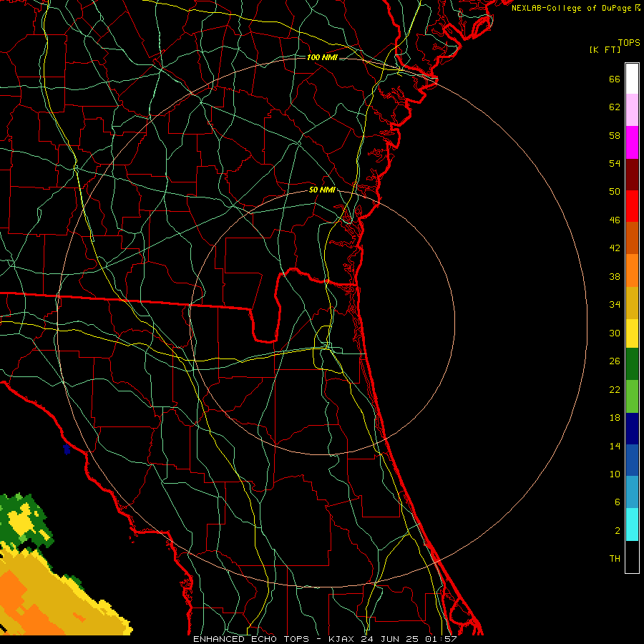Pick the cyan legend swatch
The height and width of the screenshot is (644, 644).
pos(632,525)
